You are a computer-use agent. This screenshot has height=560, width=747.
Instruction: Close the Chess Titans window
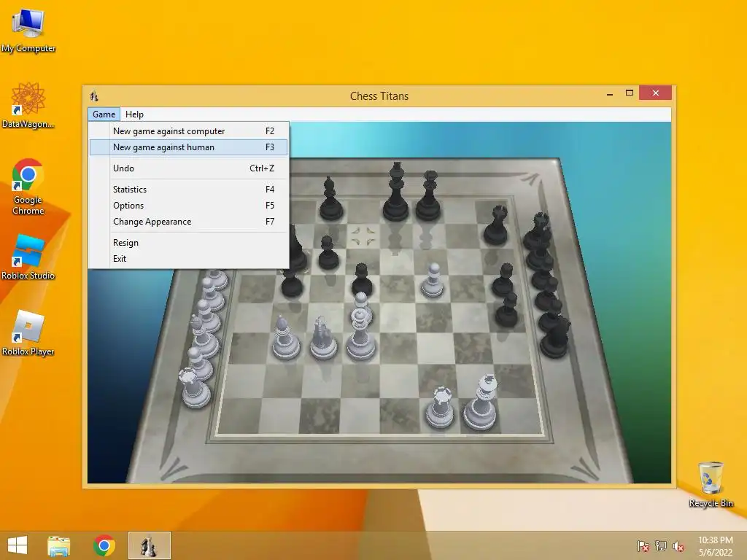click(x=656, y=93)
